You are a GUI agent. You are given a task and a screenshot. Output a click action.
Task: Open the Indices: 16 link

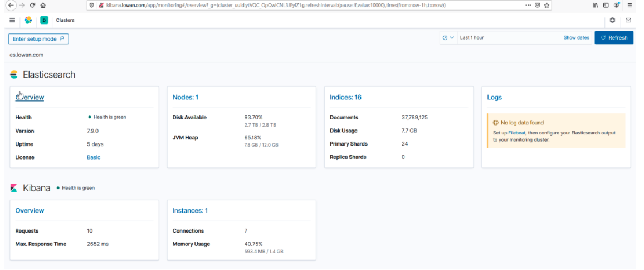click(x=345, y=98)
